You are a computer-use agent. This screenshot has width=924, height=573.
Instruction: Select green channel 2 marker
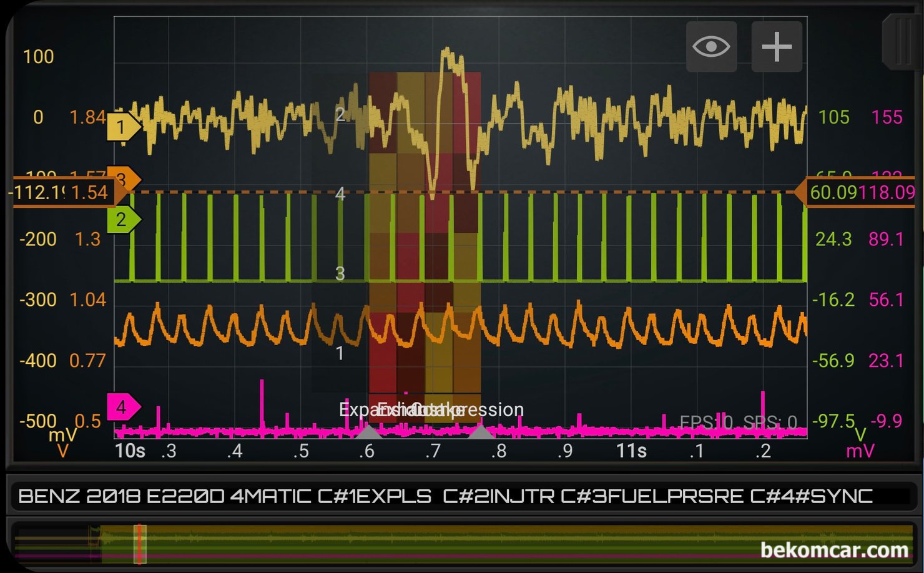[123, 219]
